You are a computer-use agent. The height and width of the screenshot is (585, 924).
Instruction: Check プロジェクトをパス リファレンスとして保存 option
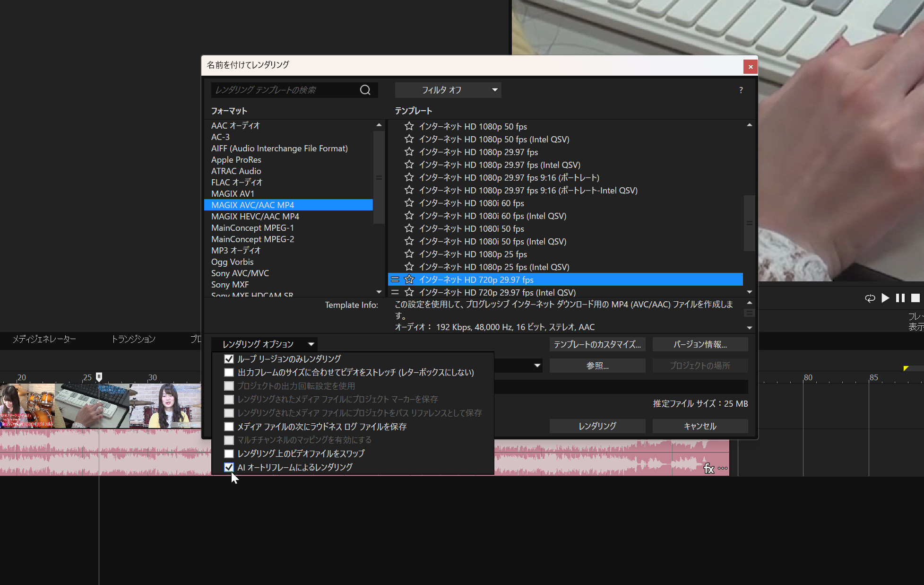pos(229,413)
